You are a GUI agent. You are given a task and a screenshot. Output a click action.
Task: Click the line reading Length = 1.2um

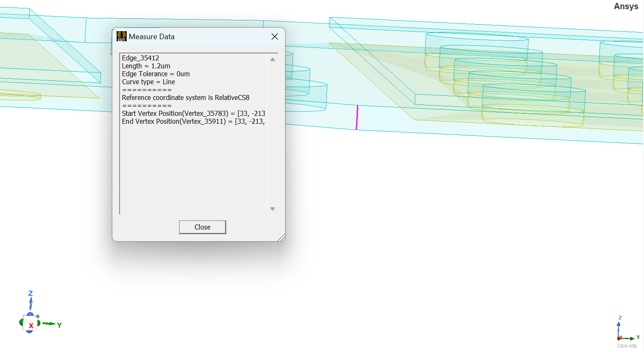[x=145, y=66]
